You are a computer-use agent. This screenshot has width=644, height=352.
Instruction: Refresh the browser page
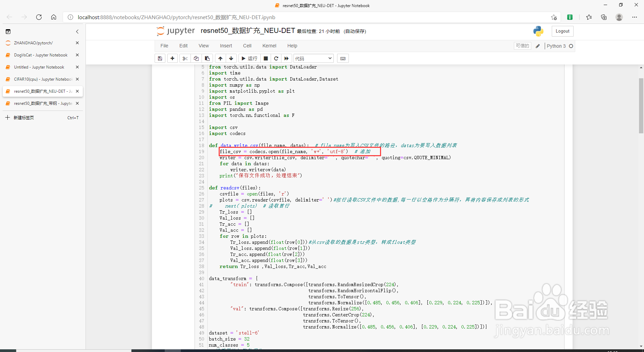pos(39,17)
